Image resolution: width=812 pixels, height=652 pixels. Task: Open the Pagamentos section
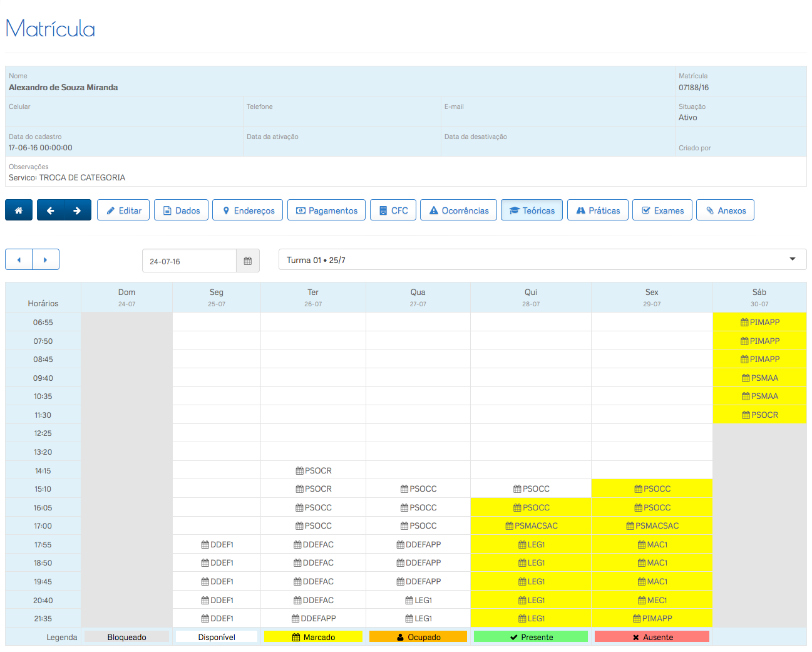click(326, 210)
